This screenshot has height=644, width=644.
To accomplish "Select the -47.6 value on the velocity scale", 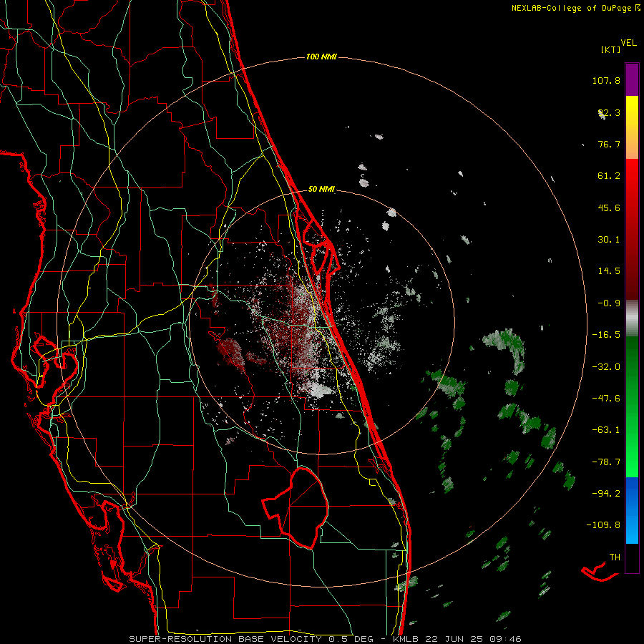I will [606, 399].
